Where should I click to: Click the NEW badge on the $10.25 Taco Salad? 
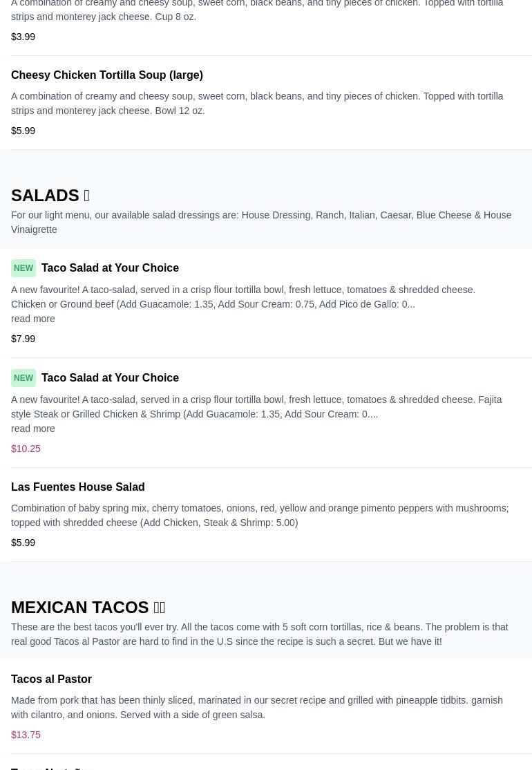23,378
